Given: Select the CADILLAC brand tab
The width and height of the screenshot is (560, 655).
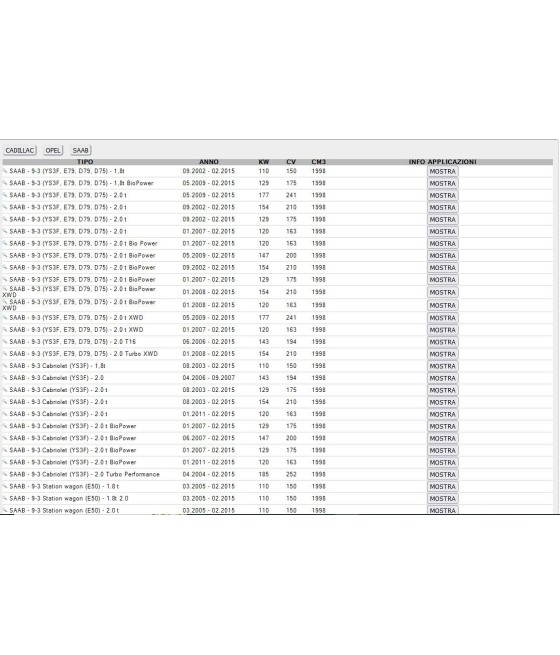Looking at the screenshot, I should pyautogui.click(x=20, y=150).
